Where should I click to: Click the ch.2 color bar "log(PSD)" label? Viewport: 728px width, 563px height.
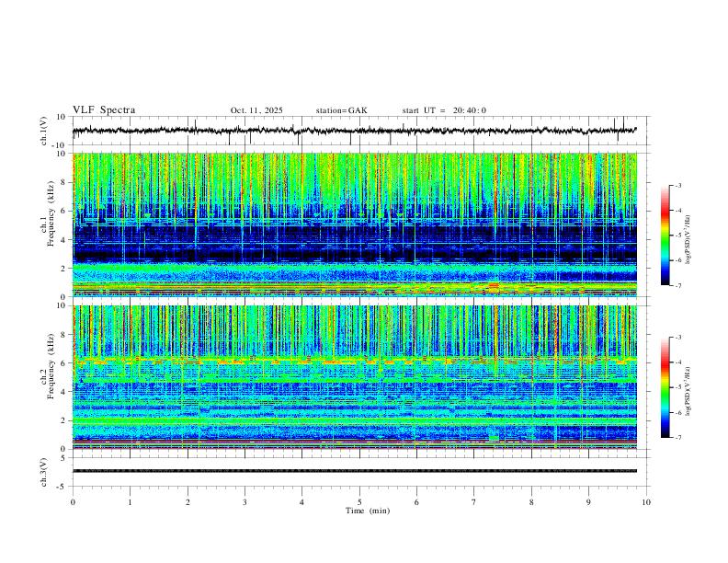point(688,392)
